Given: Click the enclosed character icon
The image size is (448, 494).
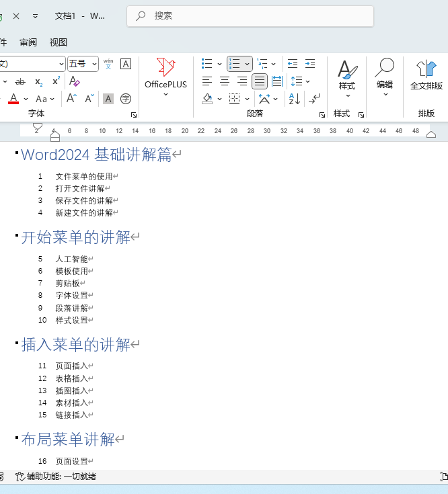Looking at the screenshot, I should pyautogui.click(x=126, y=99).
